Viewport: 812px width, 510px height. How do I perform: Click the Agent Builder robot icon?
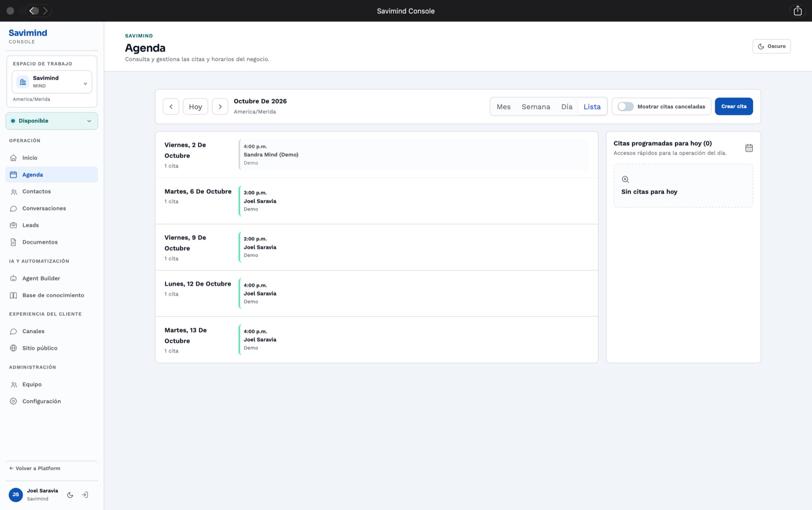pos(14,278)
